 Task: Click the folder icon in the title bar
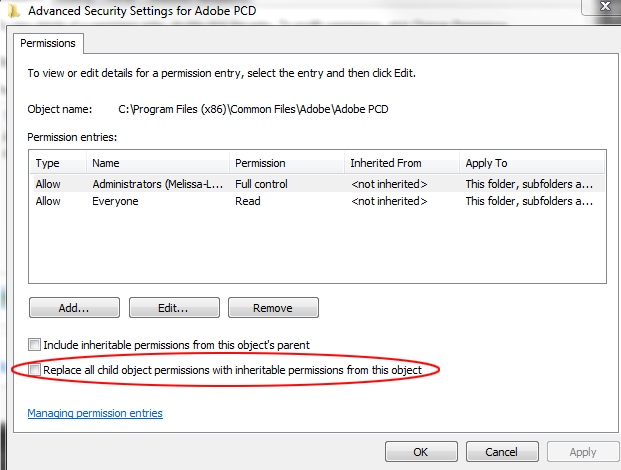13,11
